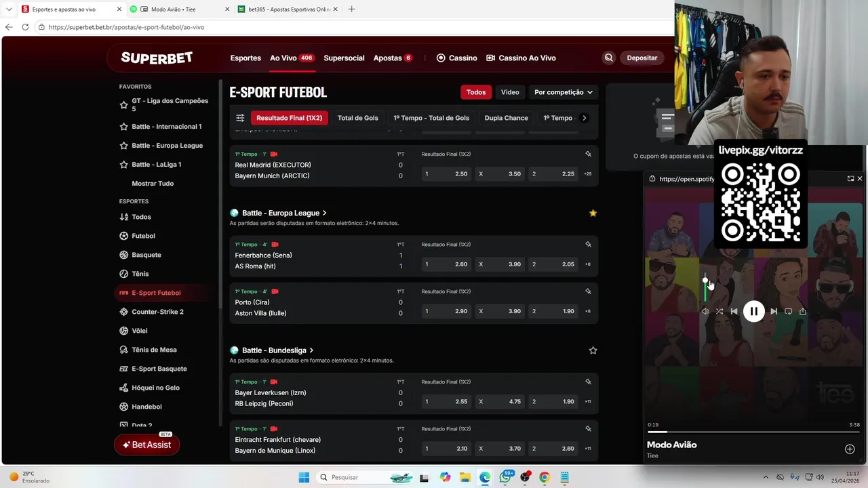This screenshot has width=868, height=488.
Task: Expand the Spotify mini player window icon
Action: tap(850, 179)
